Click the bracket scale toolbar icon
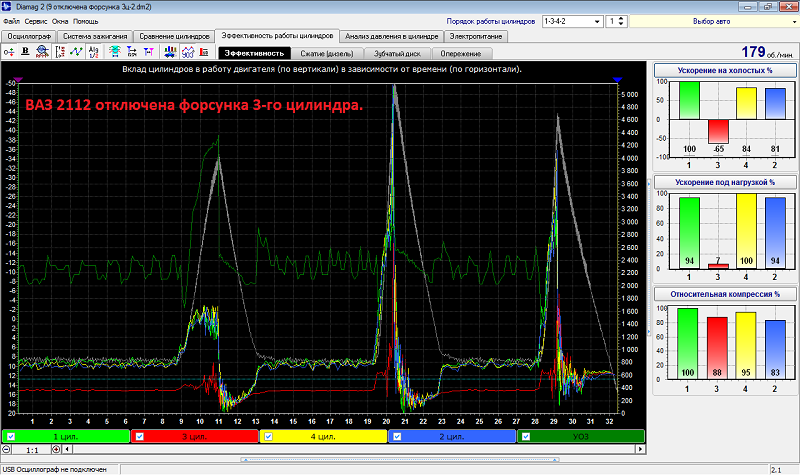Image resolution: width=800 pixels, height=475 pixels. 60,52
